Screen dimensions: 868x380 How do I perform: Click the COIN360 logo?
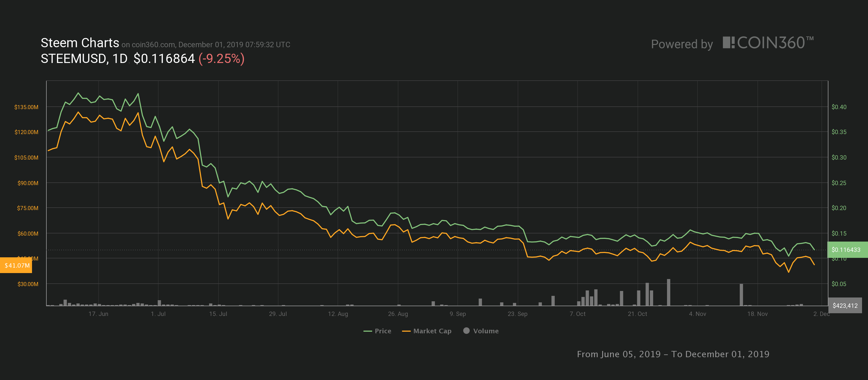768,43
